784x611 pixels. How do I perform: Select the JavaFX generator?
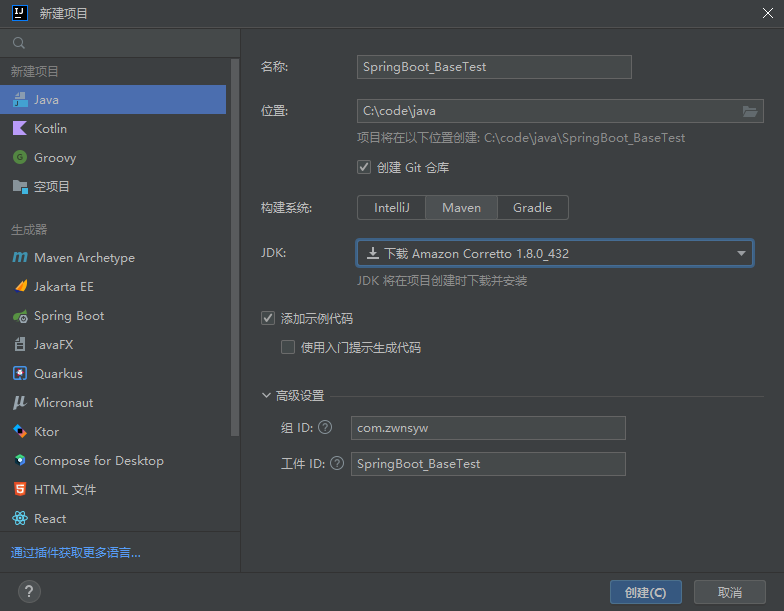pos(113,344)
